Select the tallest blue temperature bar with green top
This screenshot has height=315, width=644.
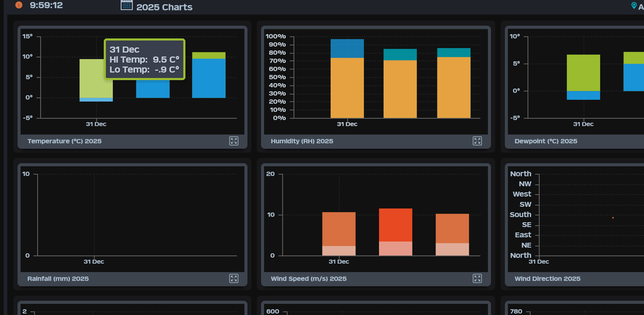tap(209, 75)
